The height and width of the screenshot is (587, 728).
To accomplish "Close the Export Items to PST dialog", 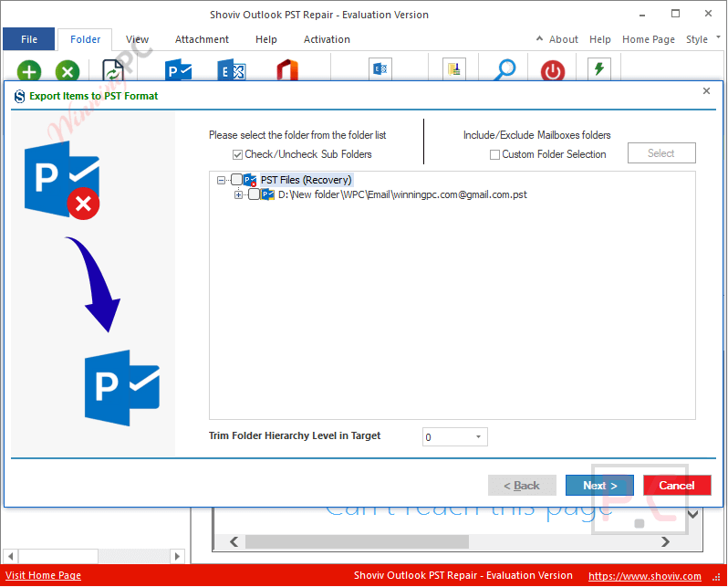I will (706, 90).
